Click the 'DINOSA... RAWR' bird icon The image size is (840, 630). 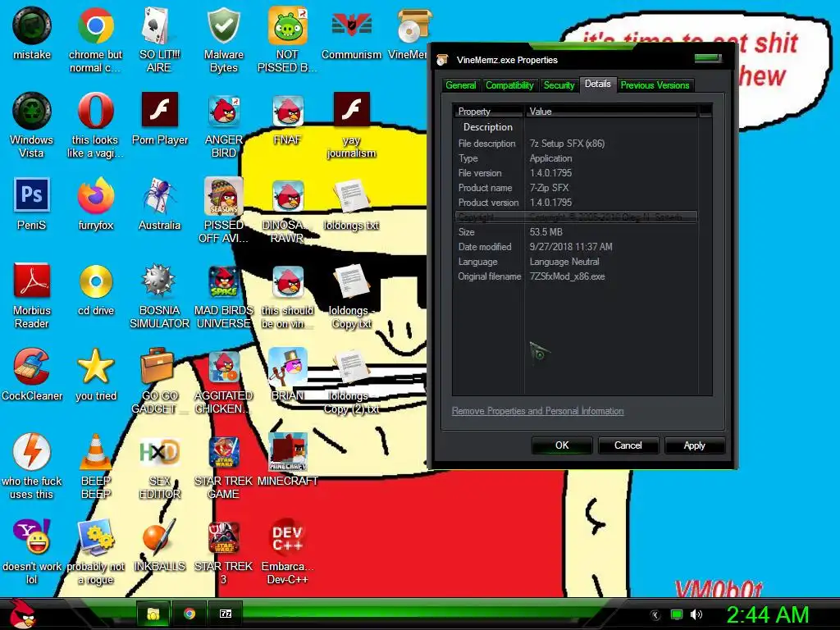pos(287,211)
